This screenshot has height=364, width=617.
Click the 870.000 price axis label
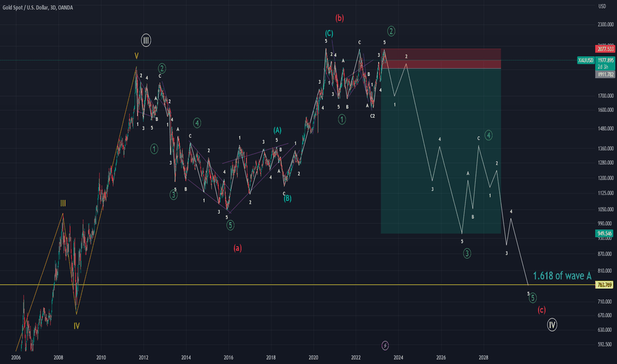pos(605,254)
